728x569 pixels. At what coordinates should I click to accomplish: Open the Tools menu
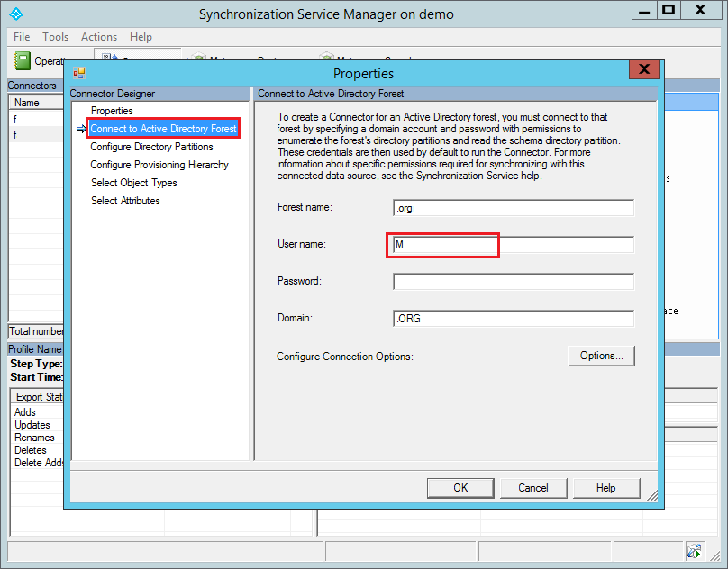[56, 37]
